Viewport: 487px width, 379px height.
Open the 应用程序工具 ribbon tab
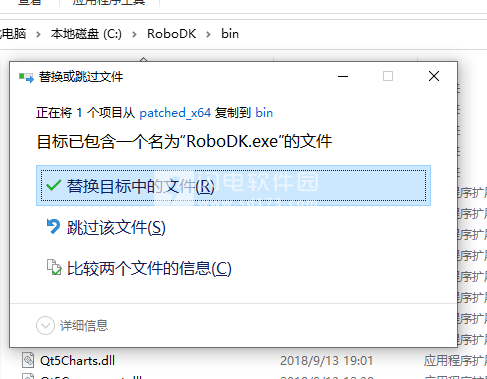109,2
